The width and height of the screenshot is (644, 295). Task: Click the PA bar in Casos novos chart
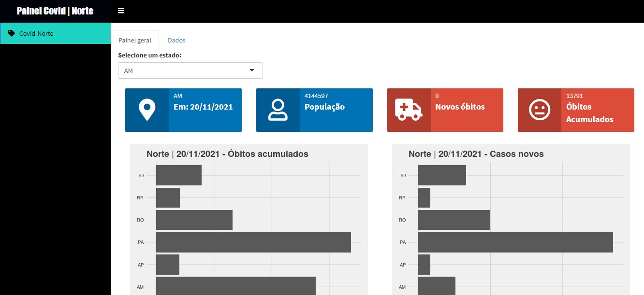tap(515, 242)
